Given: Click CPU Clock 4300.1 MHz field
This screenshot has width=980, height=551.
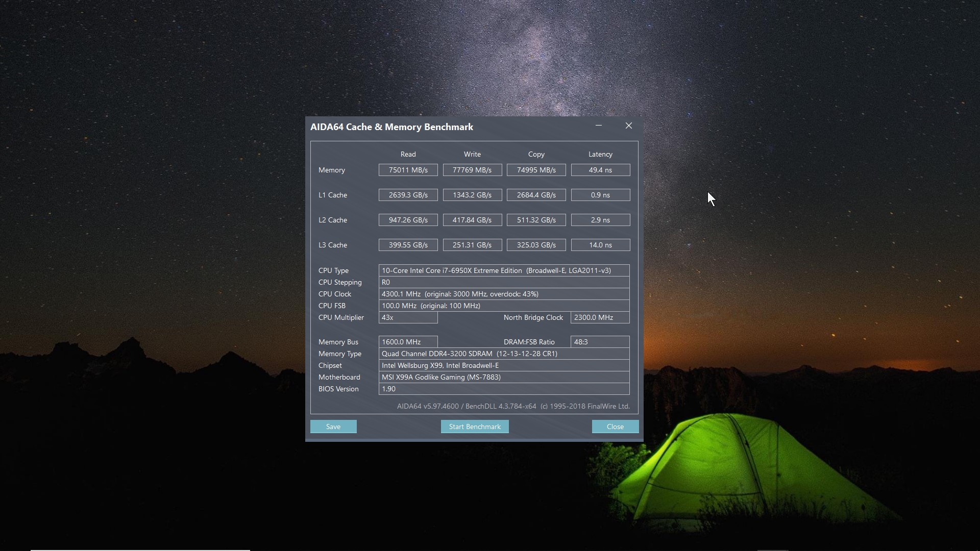Looking at the screenshot, I should pos(504,294).
